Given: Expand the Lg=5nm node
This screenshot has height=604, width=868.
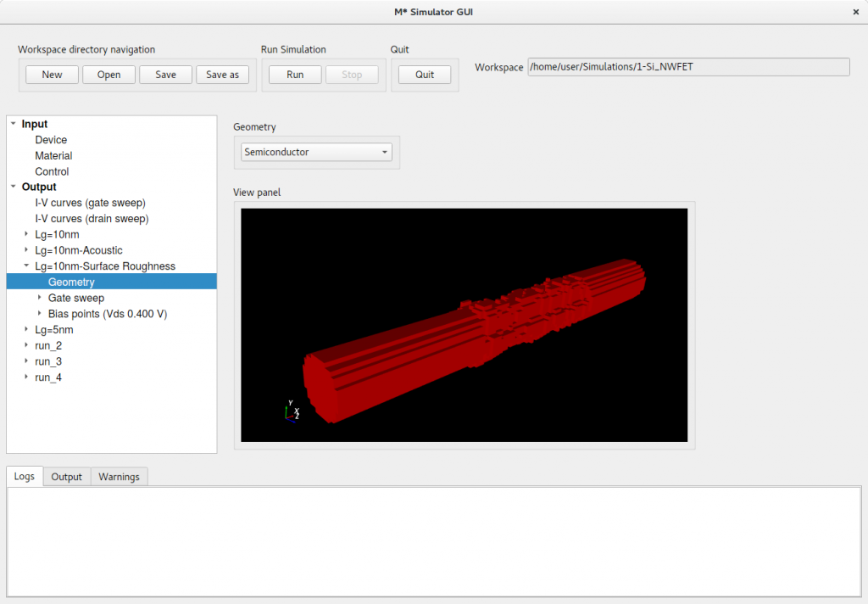Looking at the screenshot, I should (26, 330).
